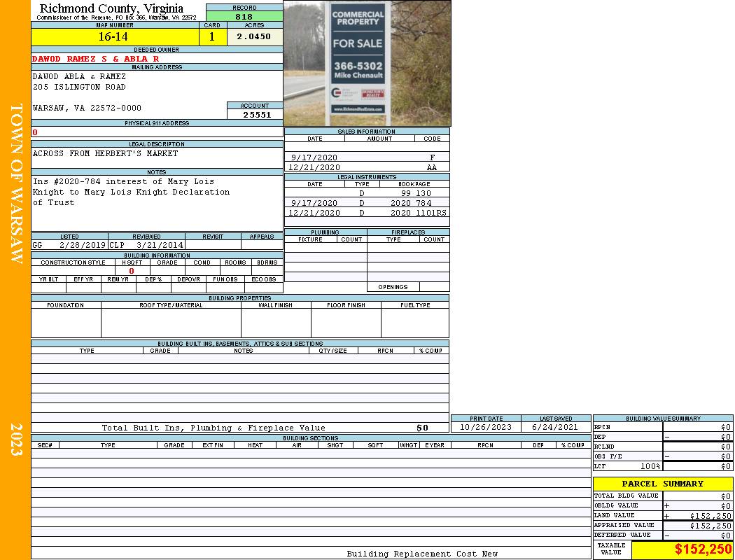Click the orange Town of Warsaw sidebar

tap(15, 280)
